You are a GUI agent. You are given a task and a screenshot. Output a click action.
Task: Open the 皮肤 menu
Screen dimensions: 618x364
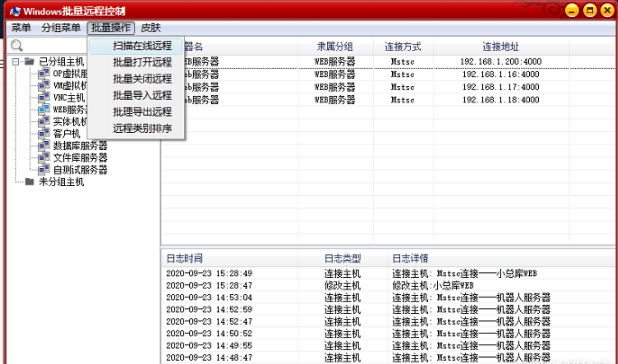pyautogui.click(x=151, y=28)
